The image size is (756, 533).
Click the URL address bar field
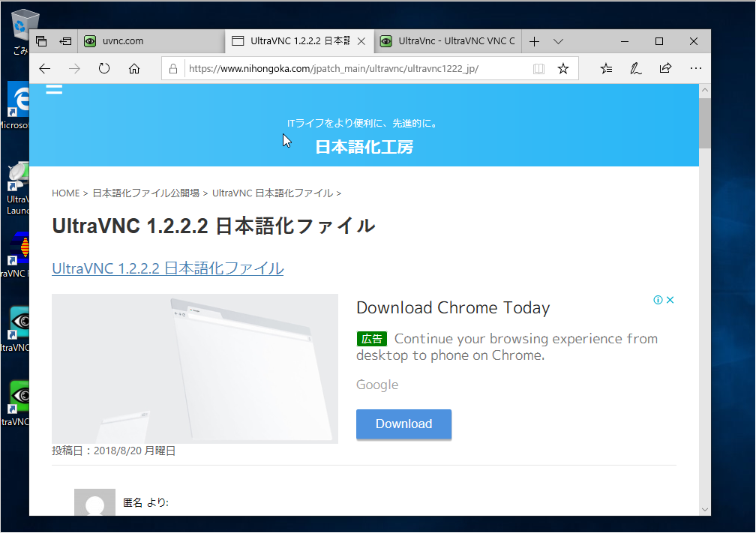click(352, 69)
